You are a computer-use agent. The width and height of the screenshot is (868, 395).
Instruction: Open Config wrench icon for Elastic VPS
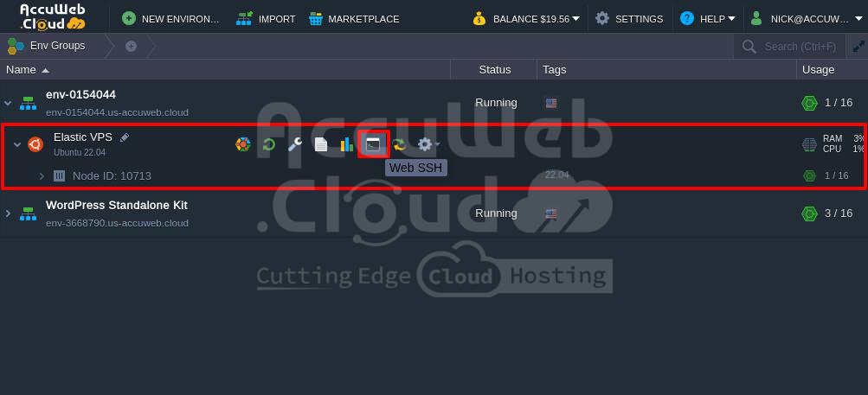(295, 144)
